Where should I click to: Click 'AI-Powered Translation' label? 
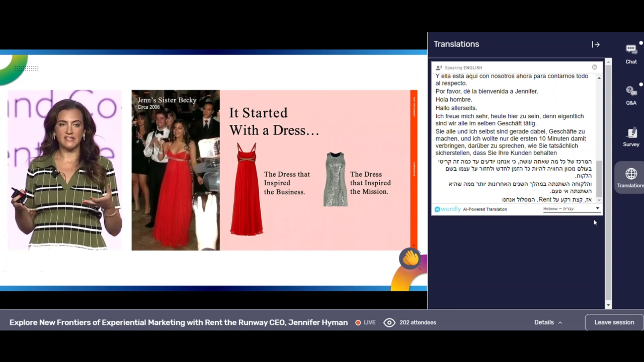point(485,209)
